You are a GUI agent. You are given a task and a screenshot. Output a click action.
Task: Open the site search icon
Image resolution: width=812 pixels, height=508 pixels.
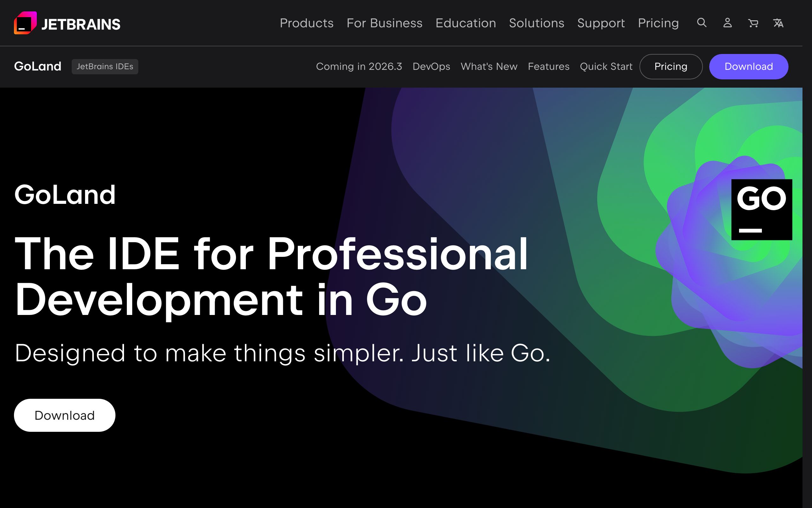[702, 23]
